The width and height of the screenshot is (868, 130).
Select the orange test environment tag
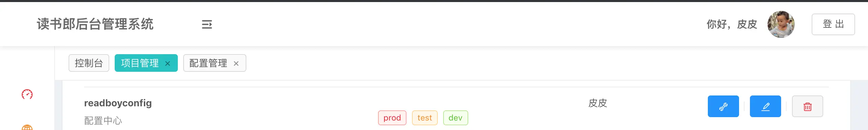click(425, 118)
